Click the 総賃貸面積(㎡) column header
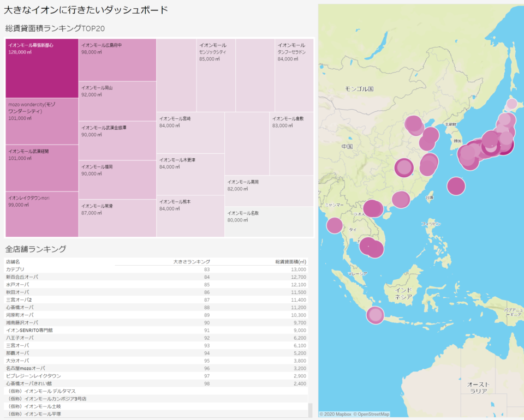This screenshot has width=524, height=420. point(290,262)
